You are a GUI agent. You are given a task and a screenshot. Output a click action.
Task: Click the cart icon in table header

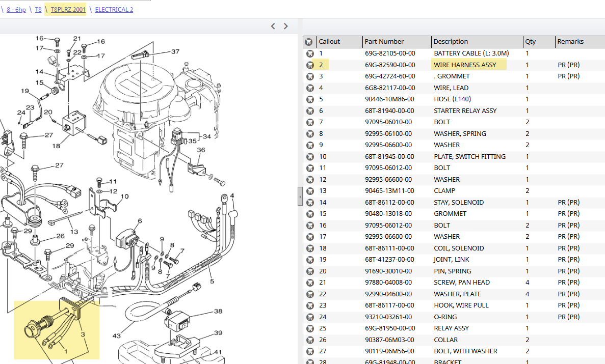[308, 42]
